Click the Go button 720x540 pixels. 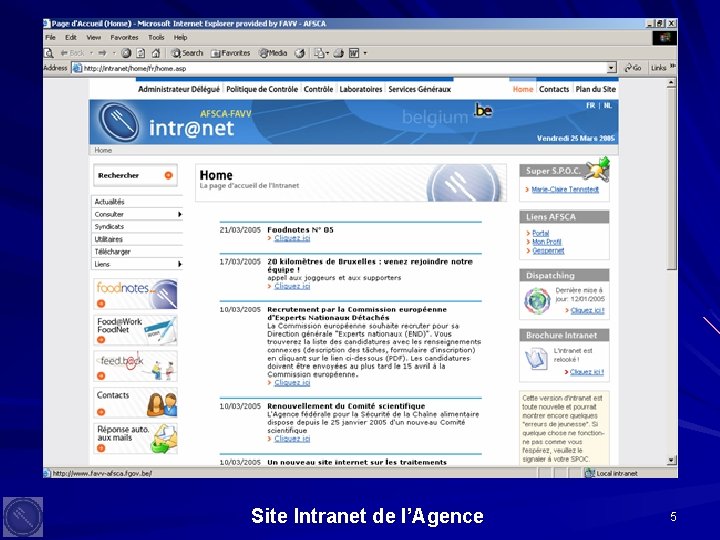[633, 68]
